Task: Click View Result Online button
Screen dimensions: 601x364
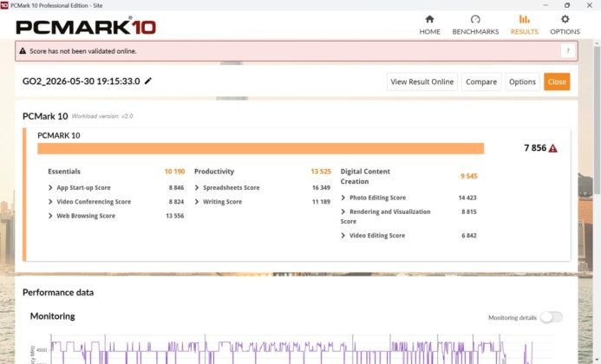Action: [x=422, y=81]
